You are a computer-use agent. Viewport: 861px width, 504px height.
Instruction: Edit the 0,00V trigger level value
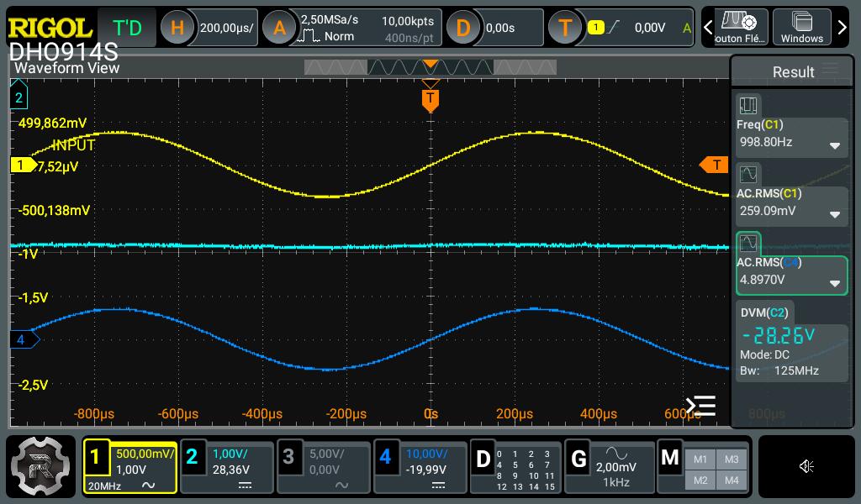coord(650,28)
